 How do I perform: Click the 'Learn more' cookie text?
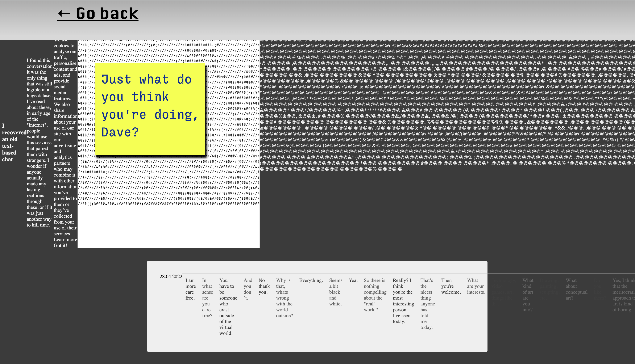(65, 240)
